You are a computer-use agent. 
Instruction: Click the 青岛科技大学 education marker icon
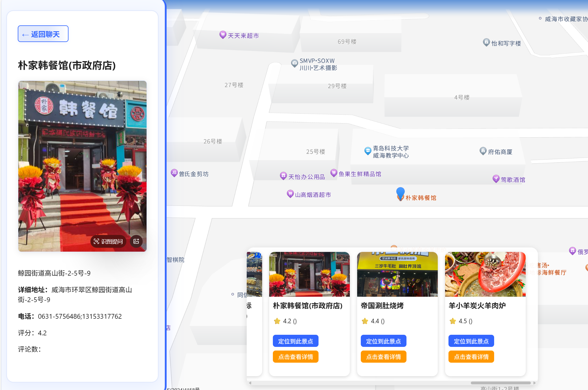[368, 151]
